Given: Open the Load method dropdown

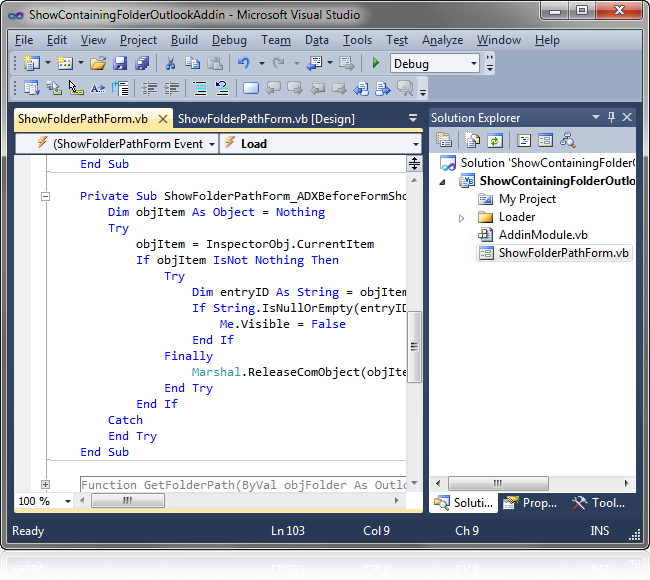Looking at the screenshot, I should 415,144.
